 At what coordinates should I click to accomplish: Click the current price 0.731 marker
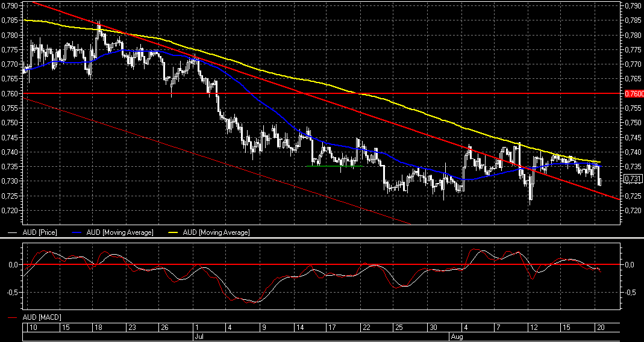point(633,179)
